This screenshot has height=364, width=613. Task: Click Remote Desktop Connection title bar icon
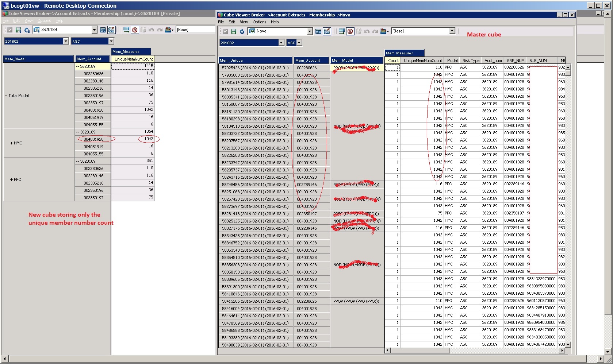(x=5, y=5)
